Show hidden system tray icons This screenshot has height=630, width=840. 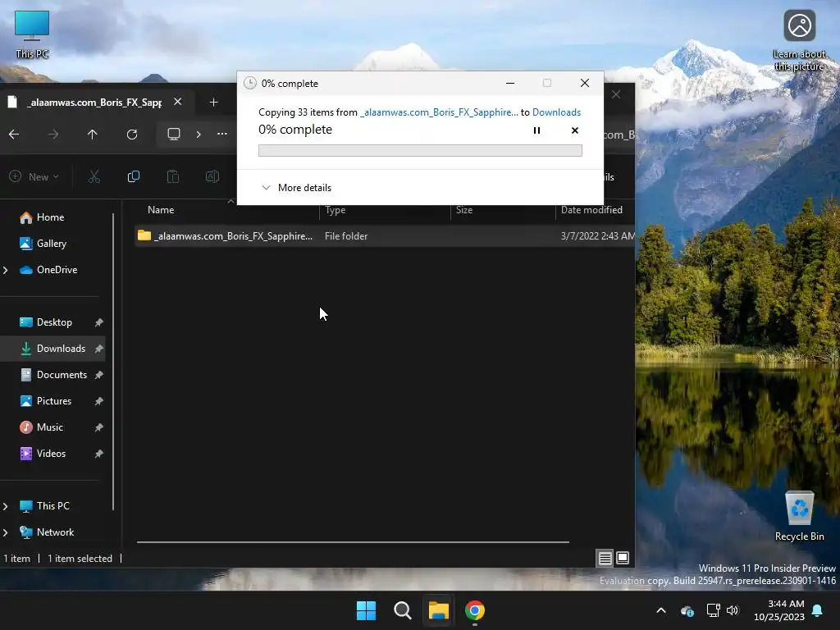pyautogui.click(x=661, y=610)
